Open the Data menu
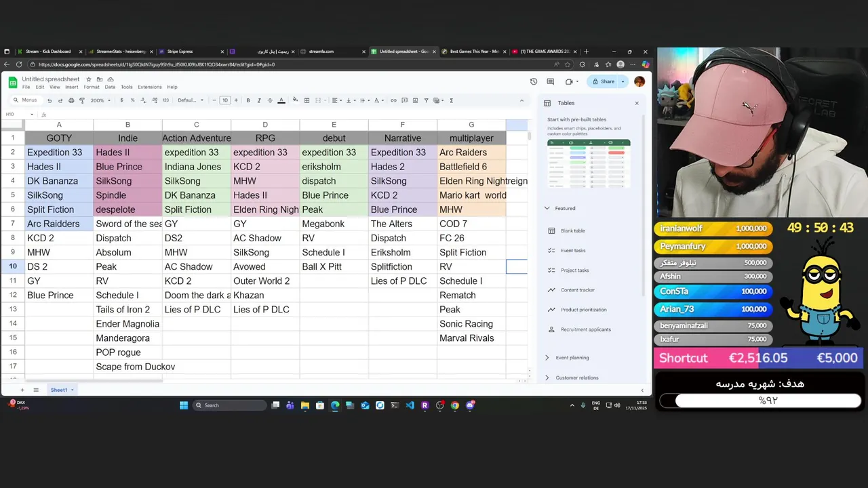Image resolution: width=868 pixels, height=488 pixels. [x=110, y=87]
